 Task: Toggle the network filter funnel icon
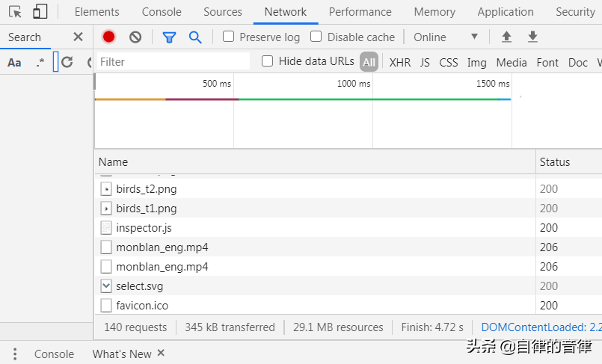[x=170, y=37]
